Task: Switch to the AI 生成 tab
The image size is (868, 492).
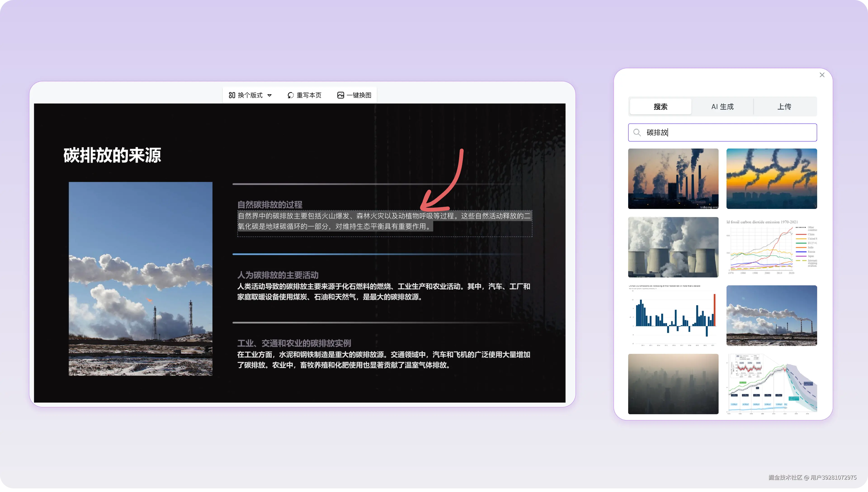Action: [x=722, y=107]
